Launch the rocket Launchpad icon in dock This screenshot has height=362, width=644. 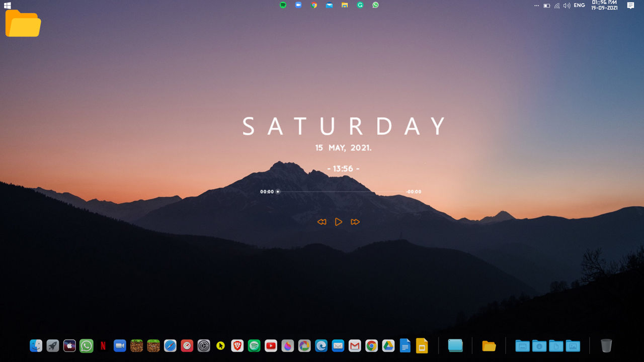point(52,345)
